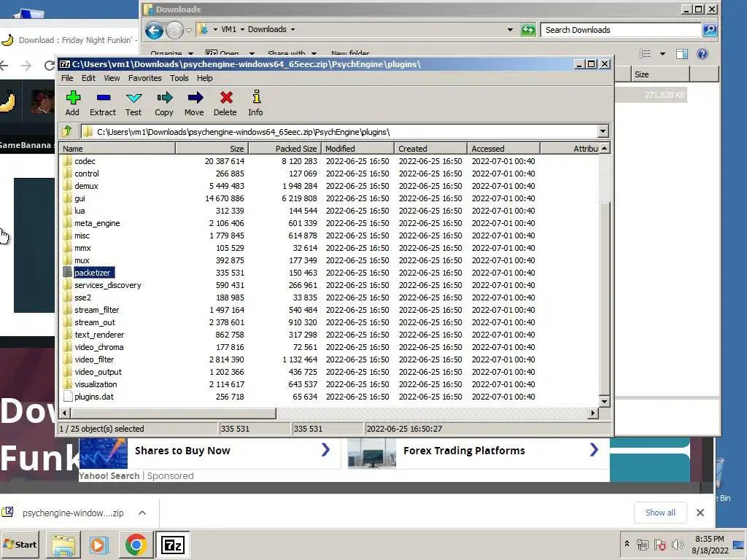Click the Explorer back arrow button

pyautogui.click(x=154, y=31)
